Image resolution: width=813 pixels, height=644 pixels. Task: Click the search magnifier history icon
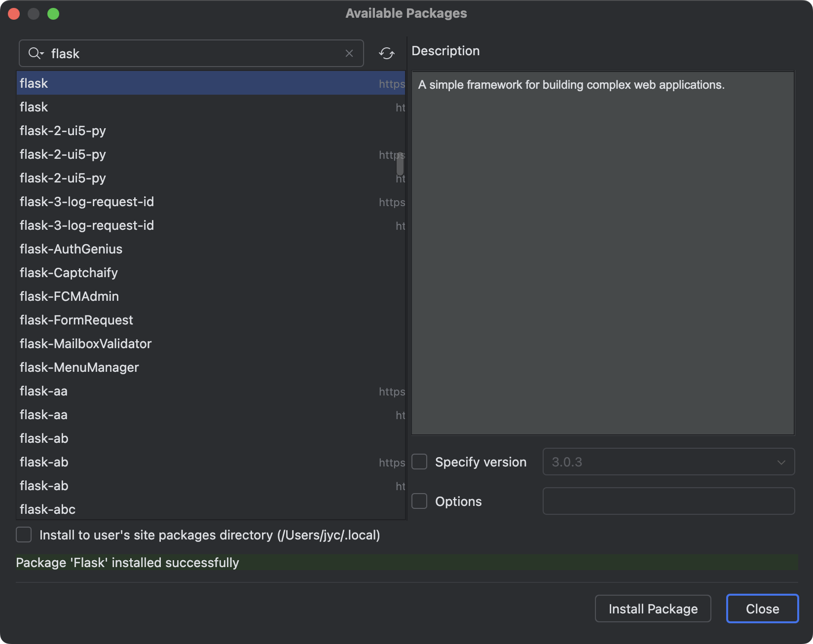[36, 53]
